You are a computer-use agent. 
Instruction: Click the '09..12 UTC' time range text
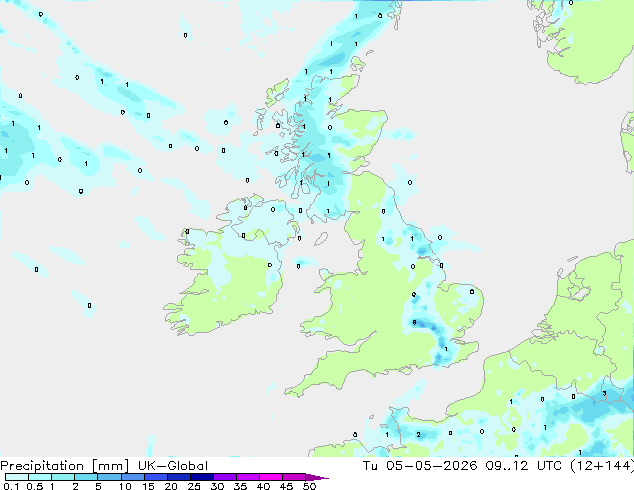(523, 466)
